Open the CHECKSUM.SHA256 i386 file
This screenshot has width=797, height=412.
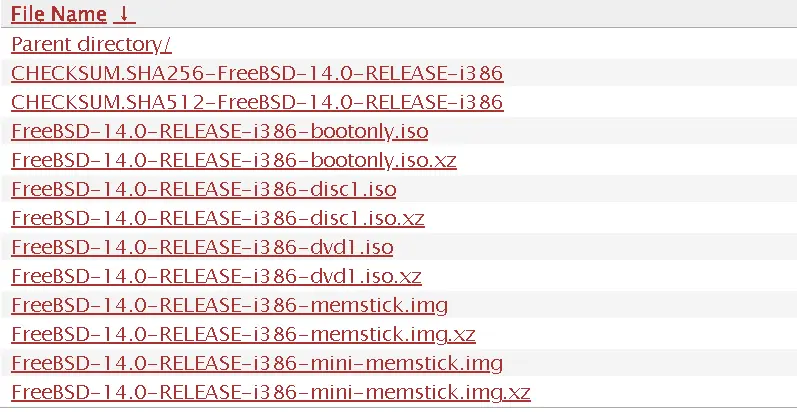257,73
